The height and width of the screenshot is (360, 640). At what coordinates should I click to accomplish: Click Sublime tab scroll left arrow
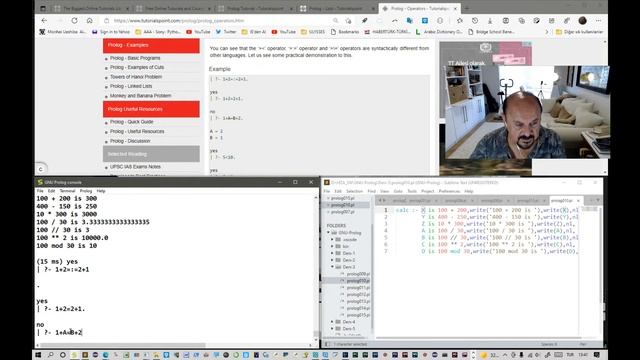click(x=380, y=200)
